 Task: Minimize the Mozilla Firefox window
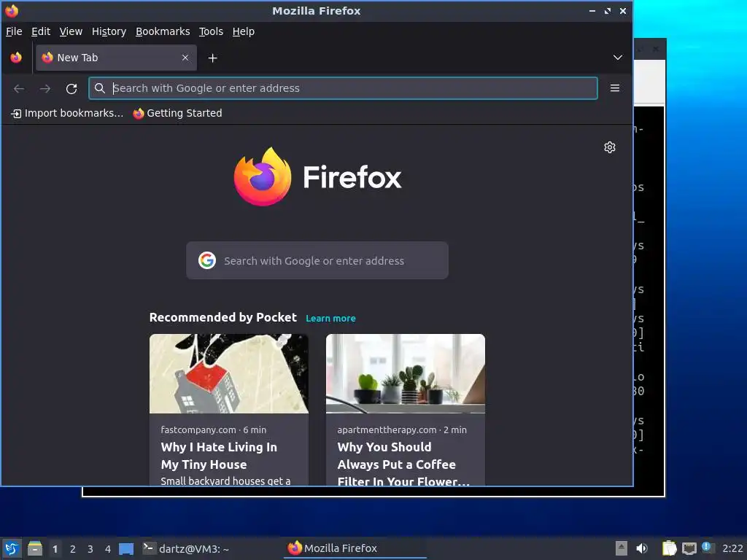(x=592, y=10)
